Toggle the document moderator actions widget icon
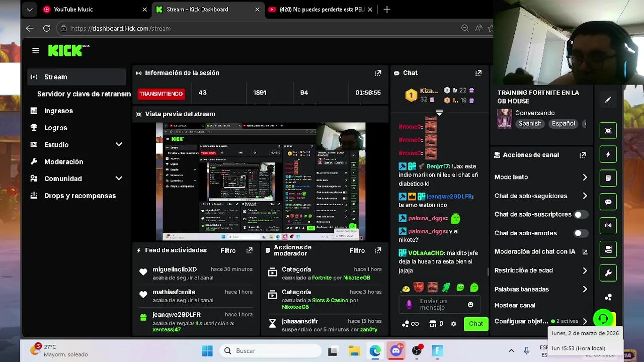 608,178
